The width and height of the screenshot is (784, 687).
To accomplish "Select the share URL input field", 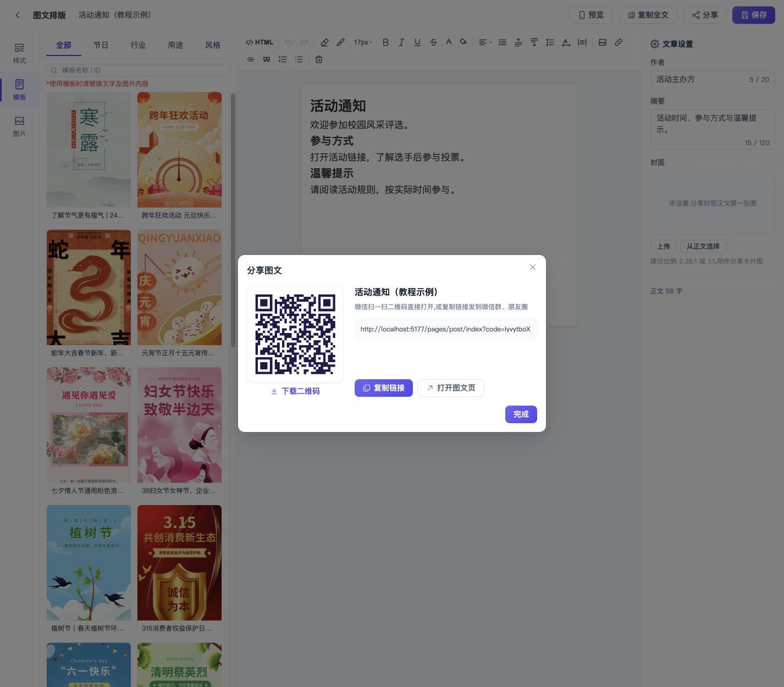I will pos(446,329).
